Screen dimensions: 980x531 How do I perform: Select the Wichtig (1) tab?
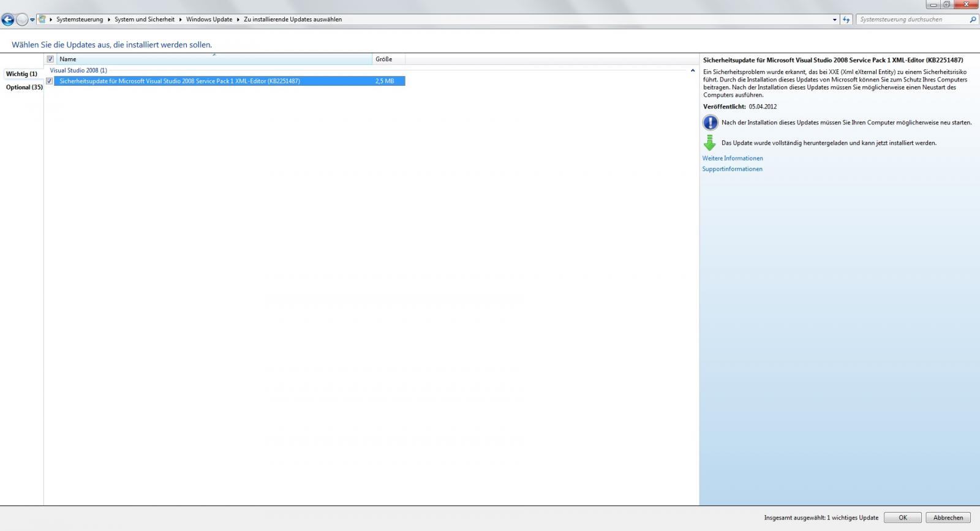tap(21, 73)
